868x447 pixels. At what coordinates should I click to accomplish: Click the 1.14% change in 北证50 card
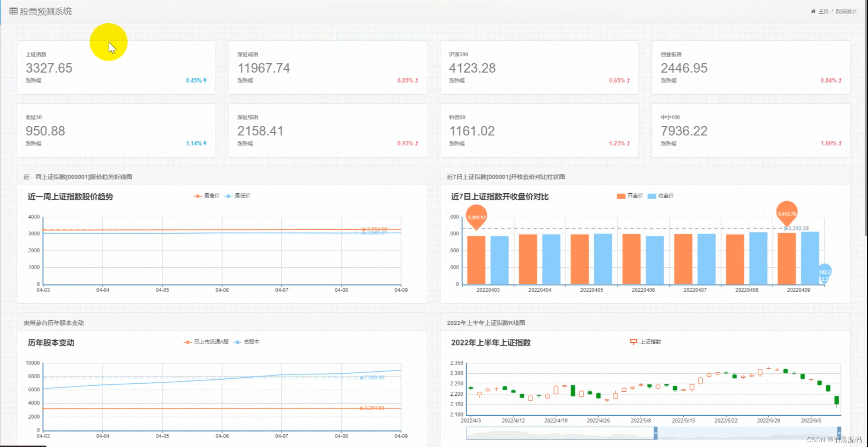(194, 144)
